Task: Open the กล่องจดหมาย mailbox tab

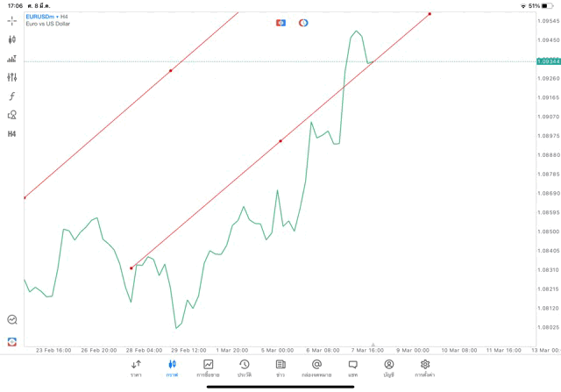Action: pos(316,368)
